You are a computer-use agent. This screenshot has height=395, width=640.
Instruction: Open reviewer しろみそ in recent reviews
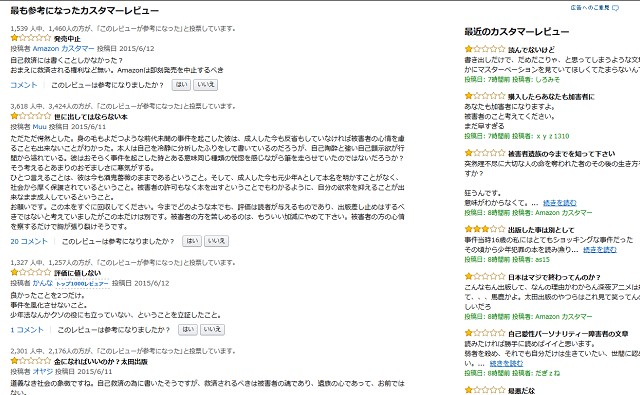click(547, 80)
